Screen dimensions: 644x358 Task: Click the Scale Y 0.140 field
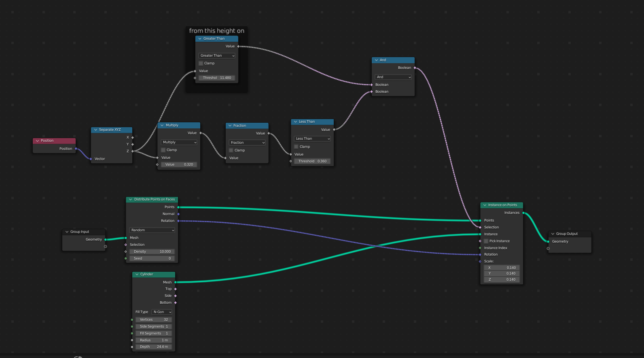click(x=502, y=274)
